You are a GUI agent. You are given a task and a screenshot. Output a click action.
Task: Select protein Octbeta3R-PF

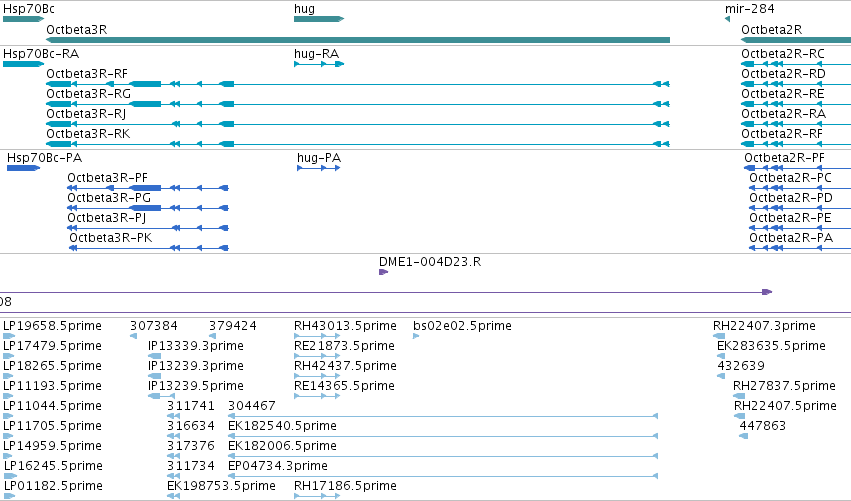107,178
